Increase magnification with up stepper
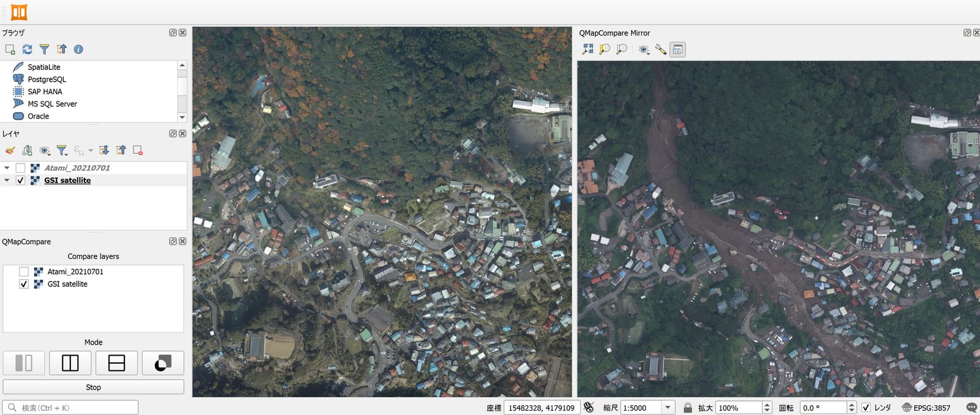 (x=767, y=405)
